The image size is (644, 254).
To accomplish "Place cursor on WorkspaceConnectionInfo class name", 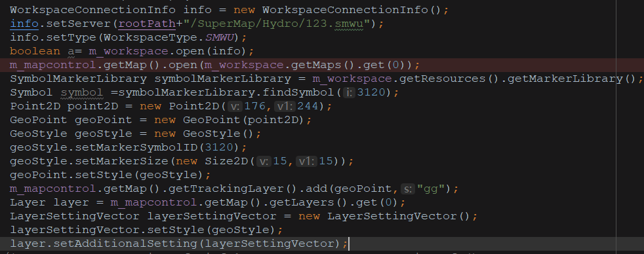I will pyautogui.click(x=92, y=10).
